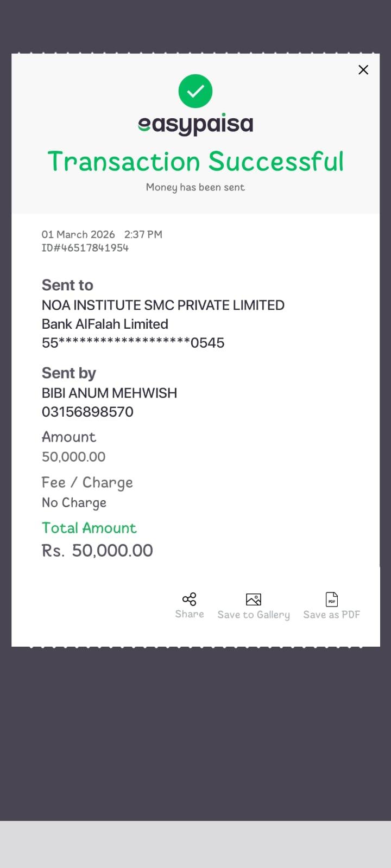Close the receipt with the X icon

tap(363, 70)
